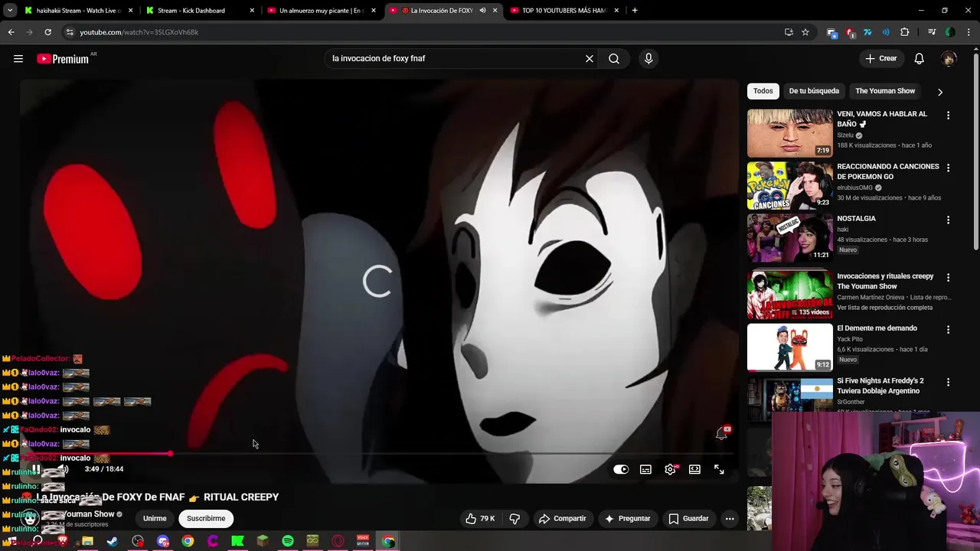Open options for El Demente me demando
The height and width of the screenshot is (551, 980).
(949, 330)
